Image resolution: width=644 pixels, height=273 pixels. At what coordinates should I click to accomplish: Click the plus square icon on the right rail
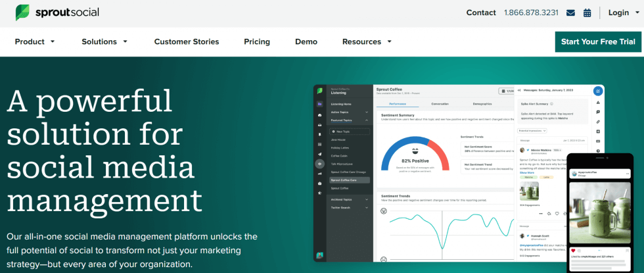tap(598, 132)
